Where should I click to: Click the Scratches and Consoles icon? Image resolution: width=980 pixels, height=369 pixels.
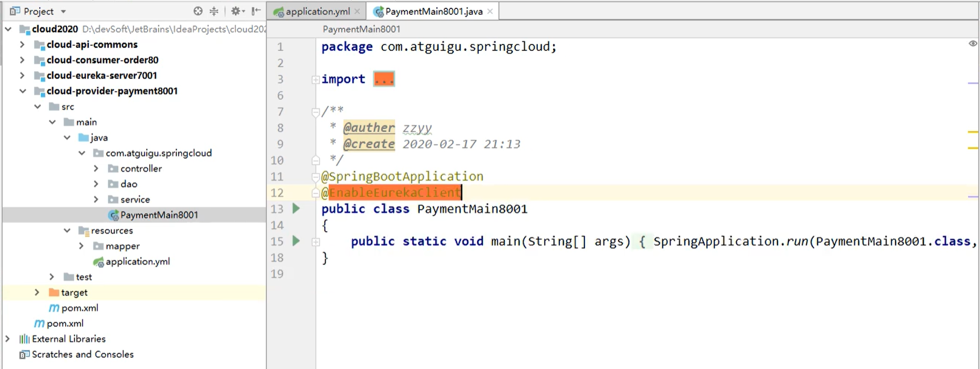(24, 355)
